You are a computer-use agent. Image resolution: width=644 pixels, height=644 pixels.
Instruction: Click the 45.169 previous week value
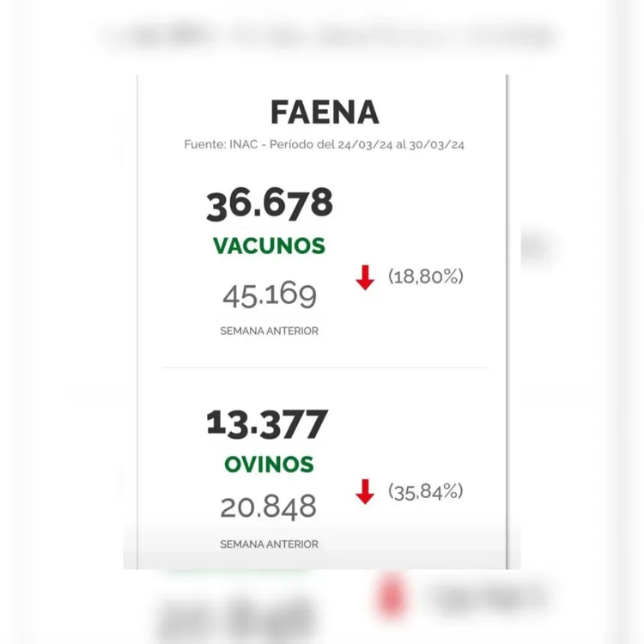(x=270, y=295)
